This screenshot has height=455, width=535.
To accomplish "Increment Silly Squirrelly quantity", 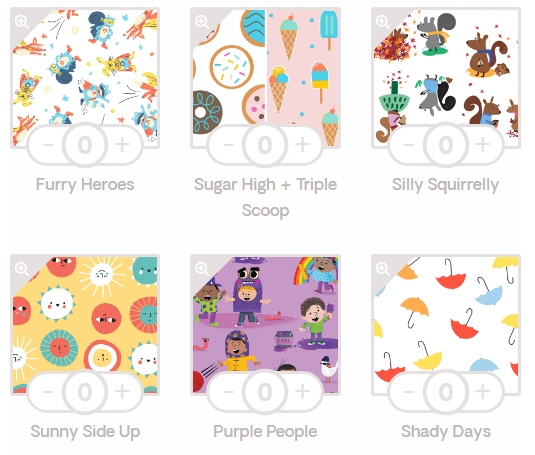I will 482,145.
